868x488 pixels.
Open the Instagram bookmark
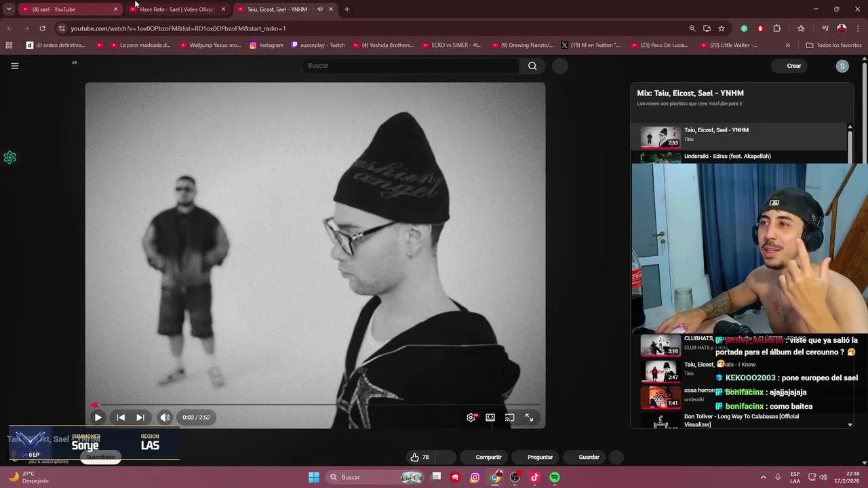(267, 45)
